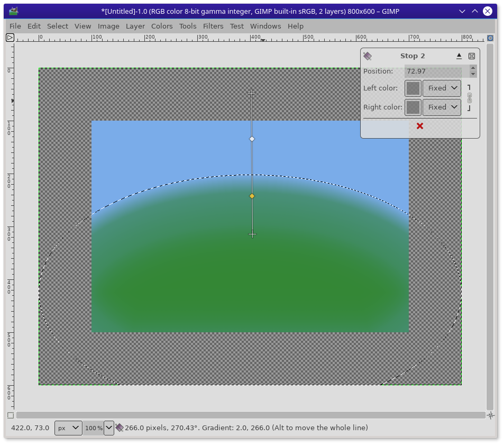Image resolution: width=504 pixels, height=445 pixels.
Task: Open the px unit dropdown in status bar
Action: click(x=68, y=428)
